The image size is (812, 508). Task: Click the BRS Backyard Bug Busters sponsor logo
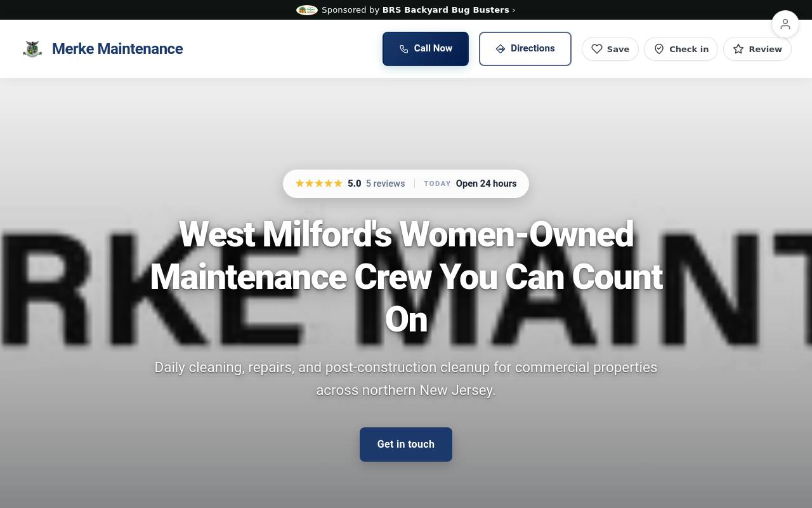[307, 10]
